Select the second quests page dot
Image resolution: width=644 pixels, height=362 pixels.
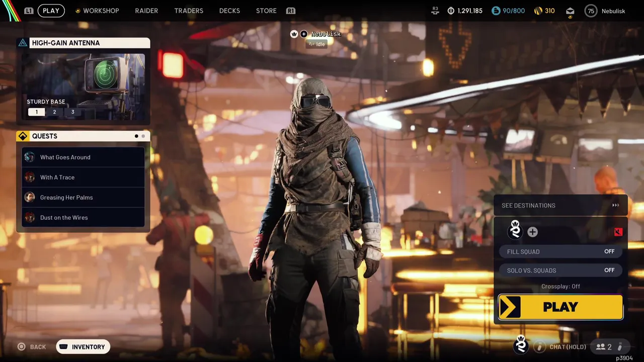143,136
